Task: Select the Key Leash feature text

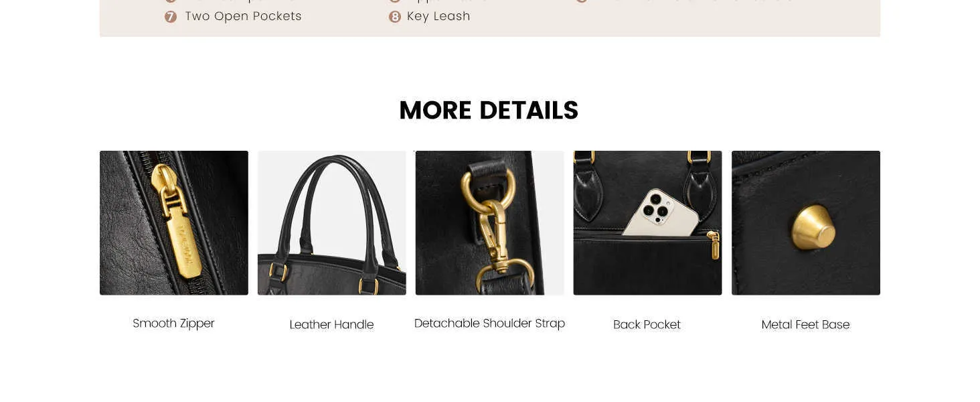Action: tap(438, 16)
